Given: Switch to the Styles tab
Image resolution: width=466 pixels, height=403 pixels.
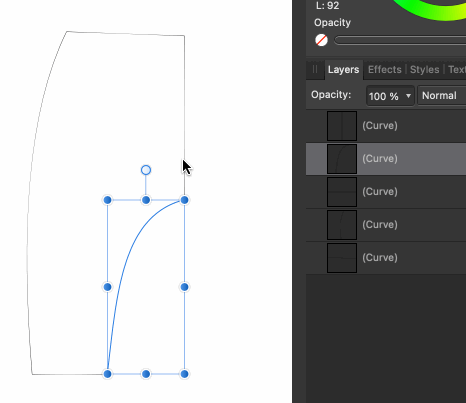Looking at the screenshot, I should click(424, 70).
